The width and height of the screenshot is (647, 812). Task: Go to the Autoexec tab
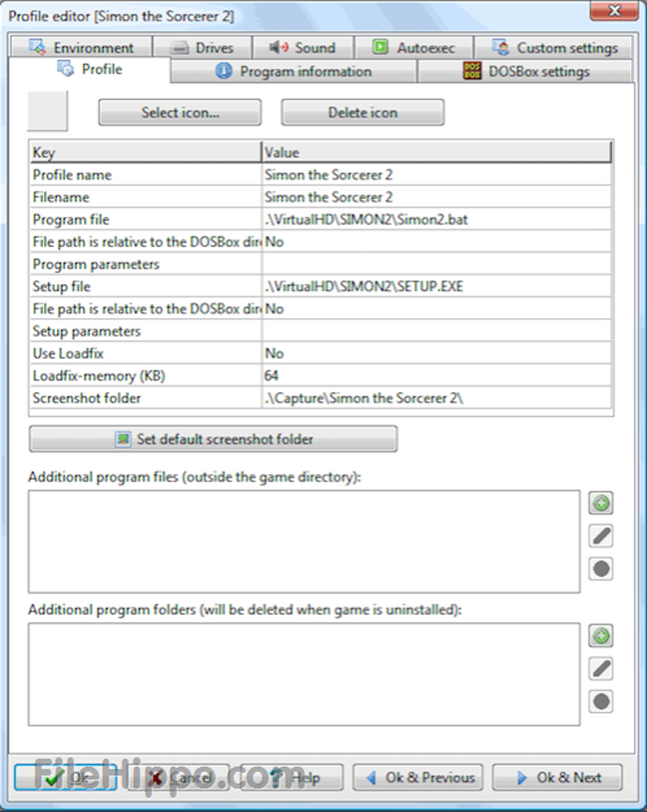tap(414, 48)
